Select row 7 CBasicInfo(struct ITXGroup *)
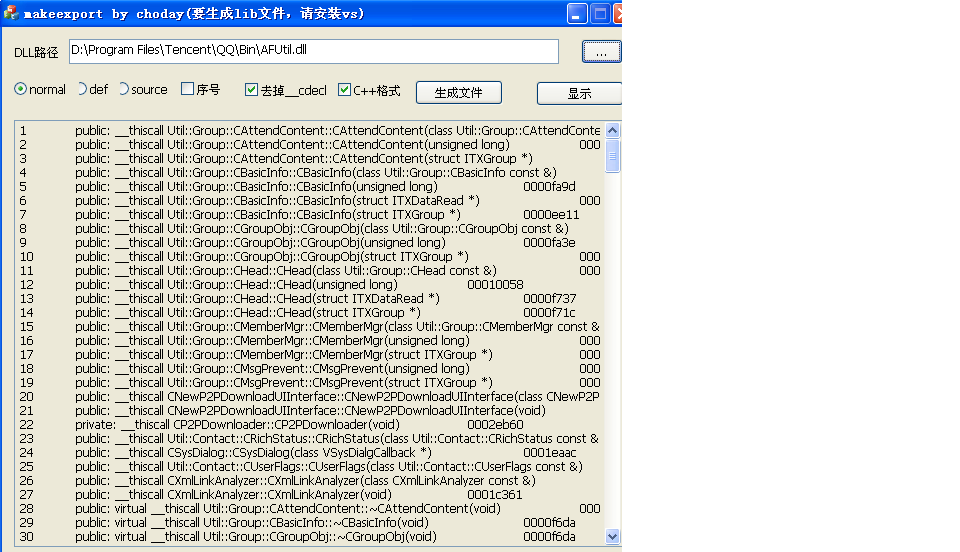 (x=309, y=215)
